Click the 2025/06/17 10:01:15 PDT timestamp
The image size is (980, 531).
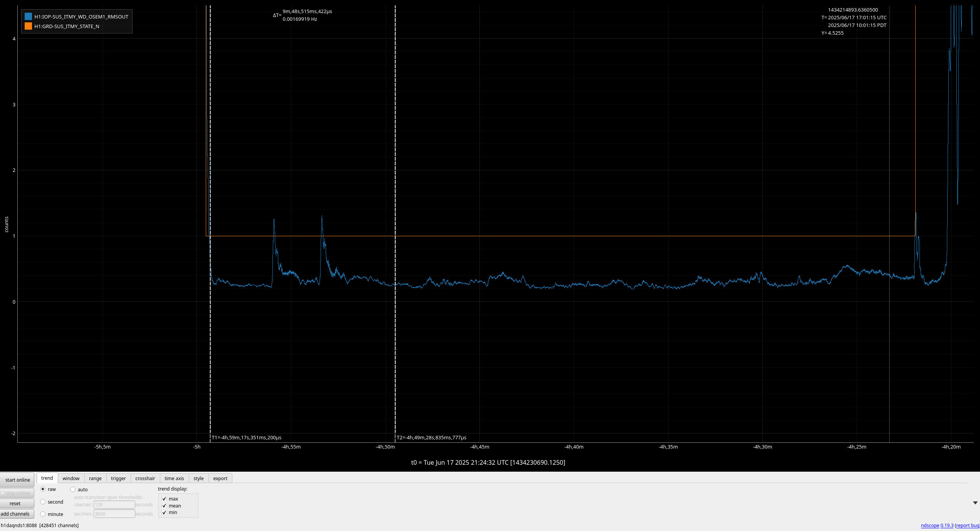point(857,25)
